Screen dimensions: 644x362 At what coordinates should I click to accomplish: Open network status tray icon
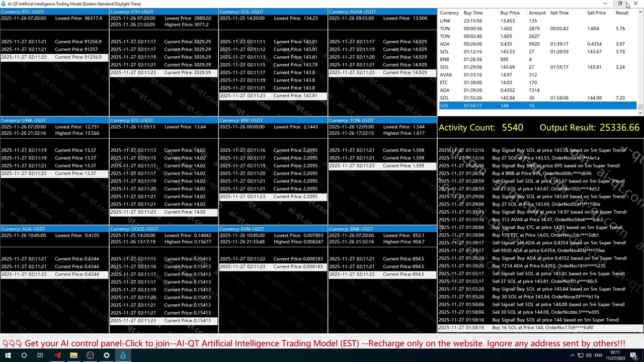point(581,355)
